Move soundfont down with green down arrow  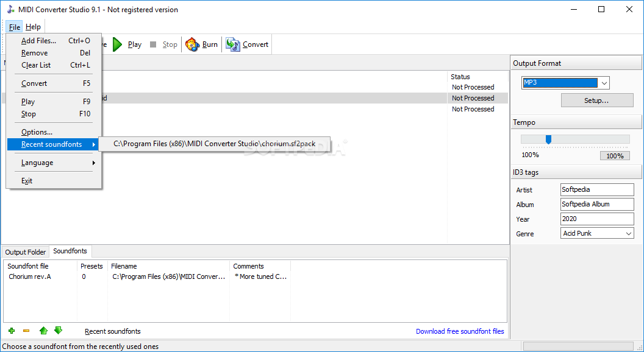click(x=59, y=330)
